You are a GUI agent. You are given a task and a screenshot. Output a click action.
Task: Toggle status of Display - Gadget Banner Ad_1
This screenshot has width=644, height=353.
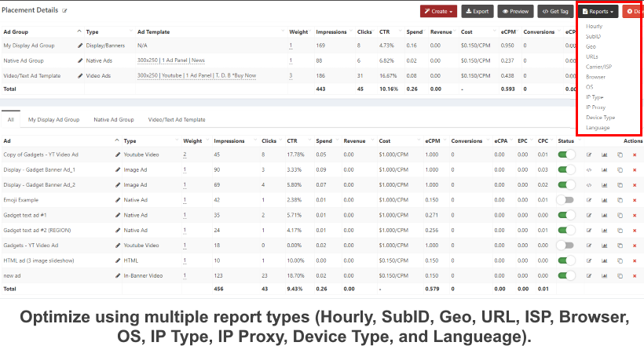click(566, 170)
